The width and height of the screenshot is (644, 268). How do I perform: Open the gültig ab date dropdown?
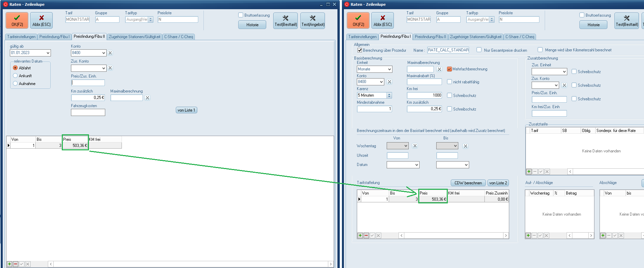(48, 53)
